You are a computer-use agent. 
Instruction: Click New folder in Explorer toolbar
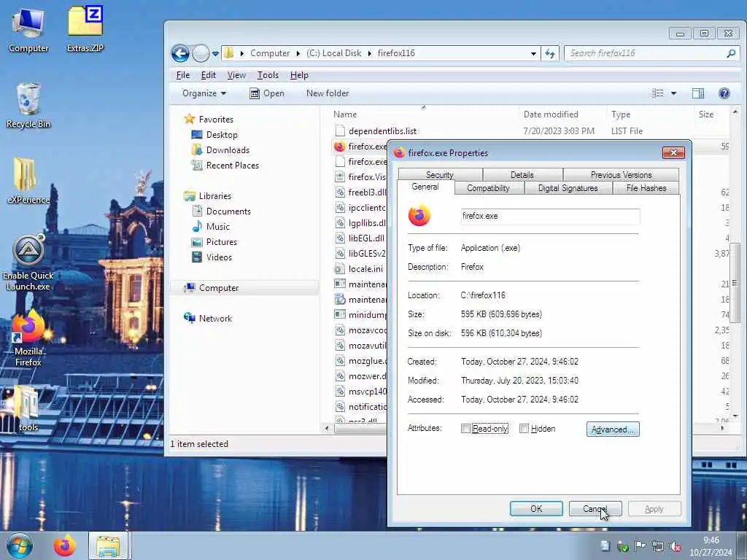click(328, 93)
